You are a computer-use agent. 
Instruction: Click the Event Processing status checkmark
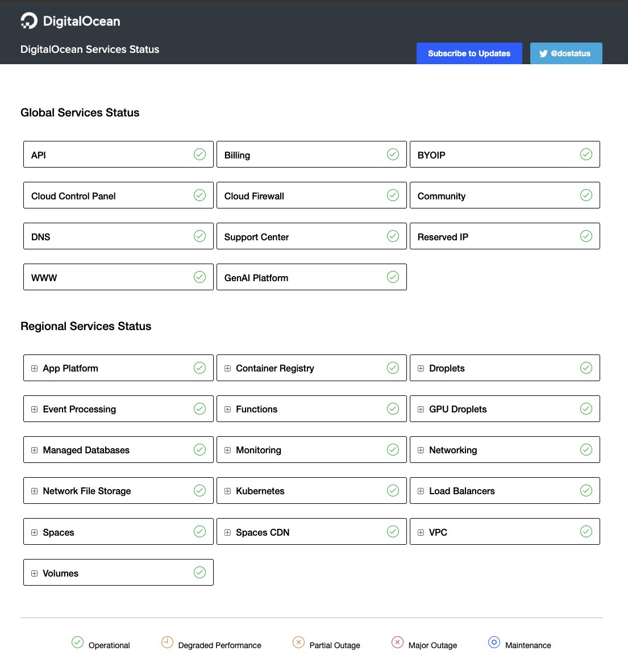click(199, 409)
